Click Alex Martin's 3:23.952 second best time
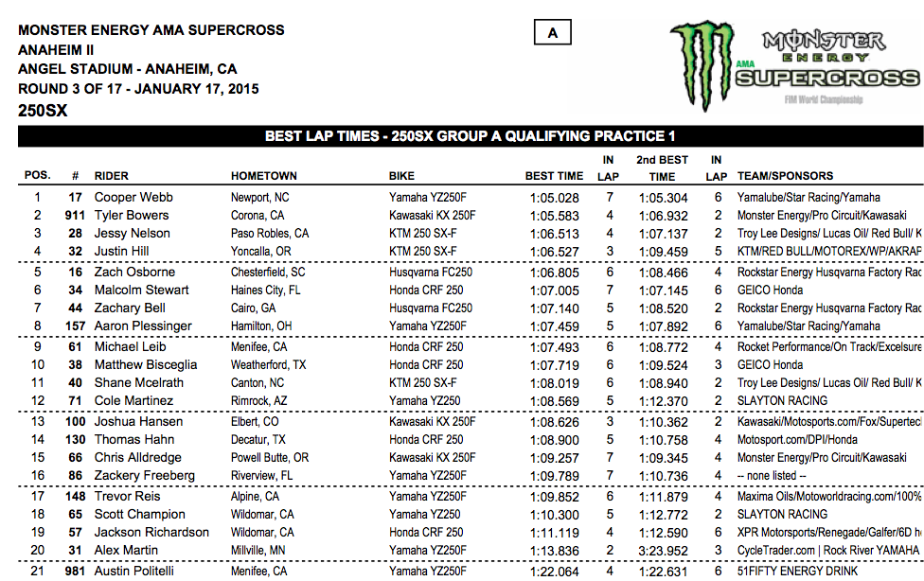This screenshot has width=924, height=581. click(663, 551)
